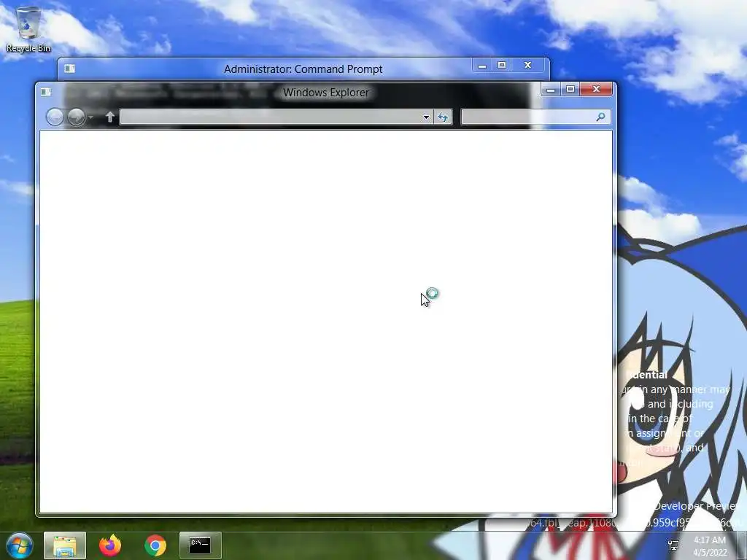Click the search magnifier icon

tap(601, 117)
